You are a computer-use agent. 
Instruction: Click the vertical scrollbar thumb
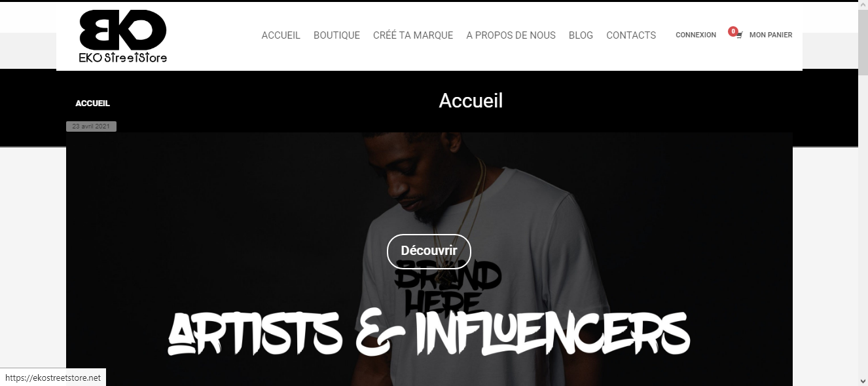(x=863, y=43)
